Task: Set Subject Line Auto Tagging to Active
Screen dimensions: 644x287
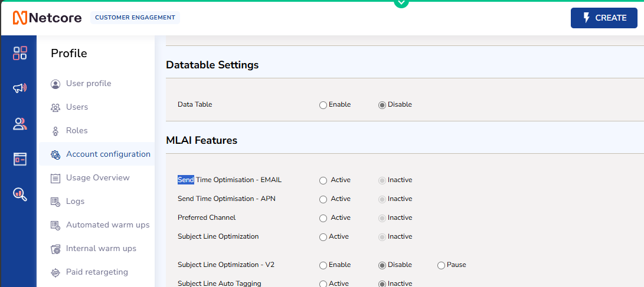Action: point(323,283)
